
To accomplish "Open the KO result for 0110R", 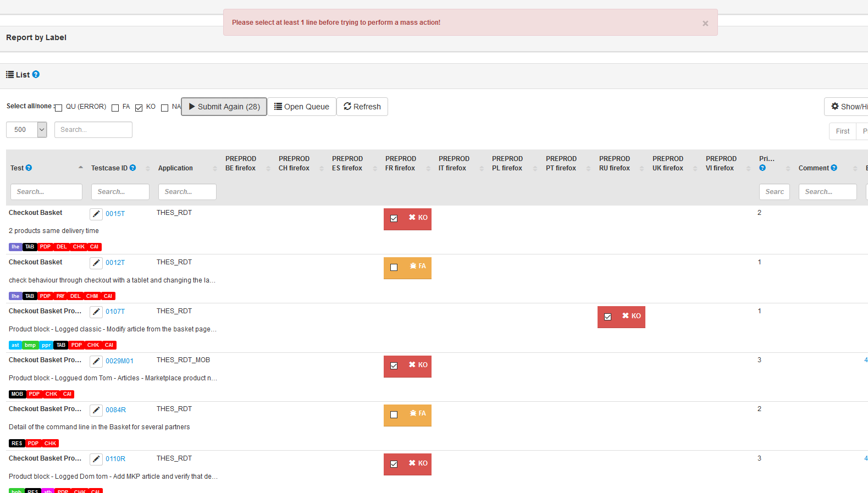I will (418, 463).
